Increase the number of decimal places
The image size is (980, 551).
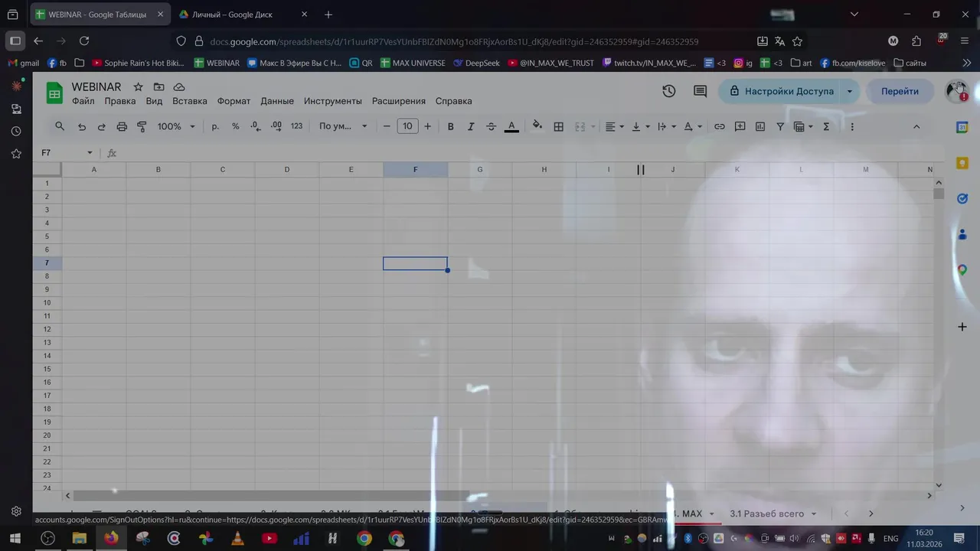pyautogui.click(x=276, y=126)
